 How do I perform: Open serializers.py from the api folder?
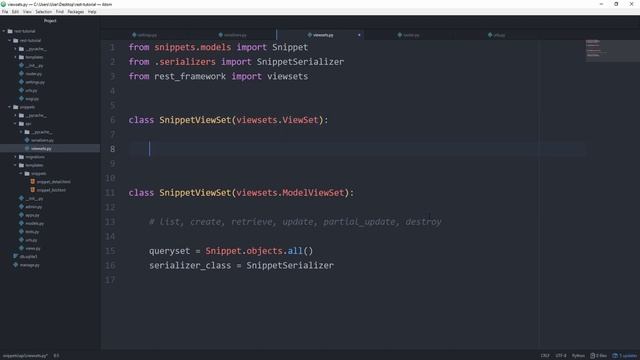(42, 140)
